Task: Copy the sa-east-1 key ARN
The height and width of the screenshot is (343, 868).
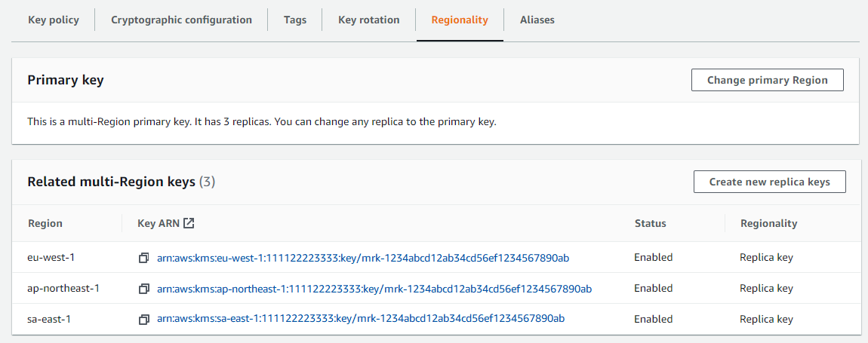Action: (x=143, y=320)
